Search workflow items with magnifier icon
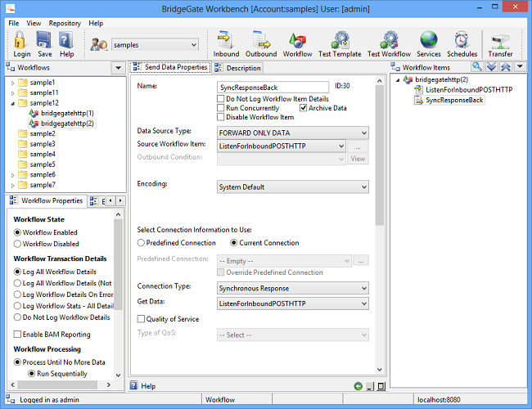The image size is (532, 409). (477, 67)
